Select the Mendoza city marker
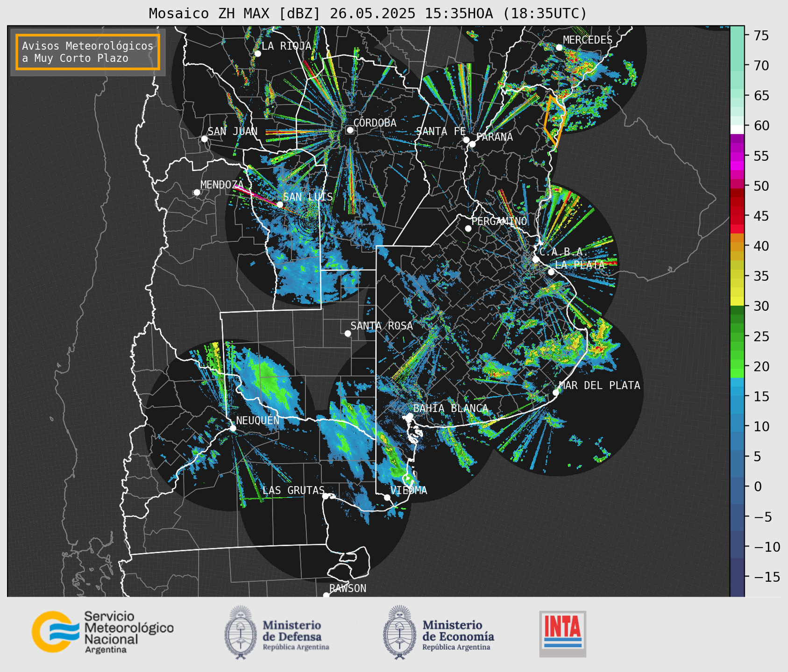788x672 pixels. (x=197, y=193)
